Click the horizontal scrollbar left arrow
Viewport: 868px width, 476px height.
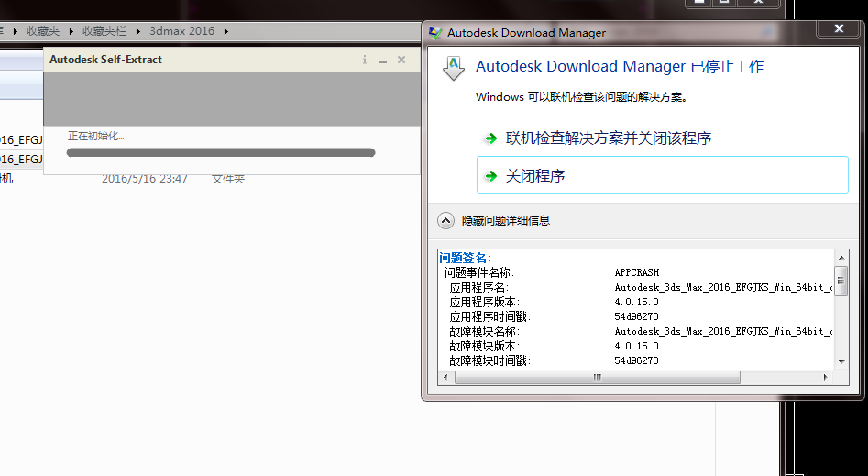(445, 377)
